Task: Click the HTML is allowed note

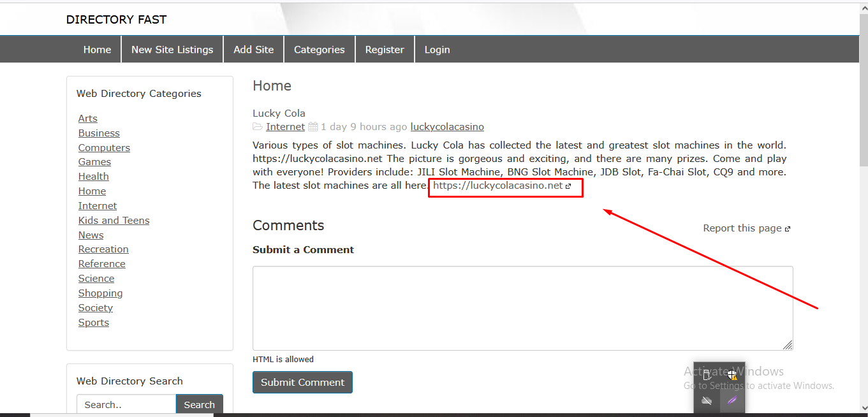Action: 283,360
